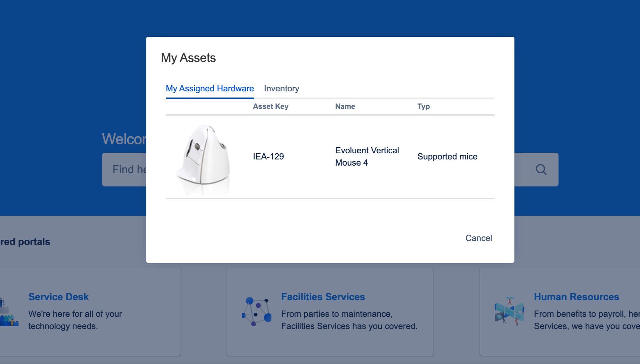
Task: Switch to the Inventory tab
Action: pos(281,89)
